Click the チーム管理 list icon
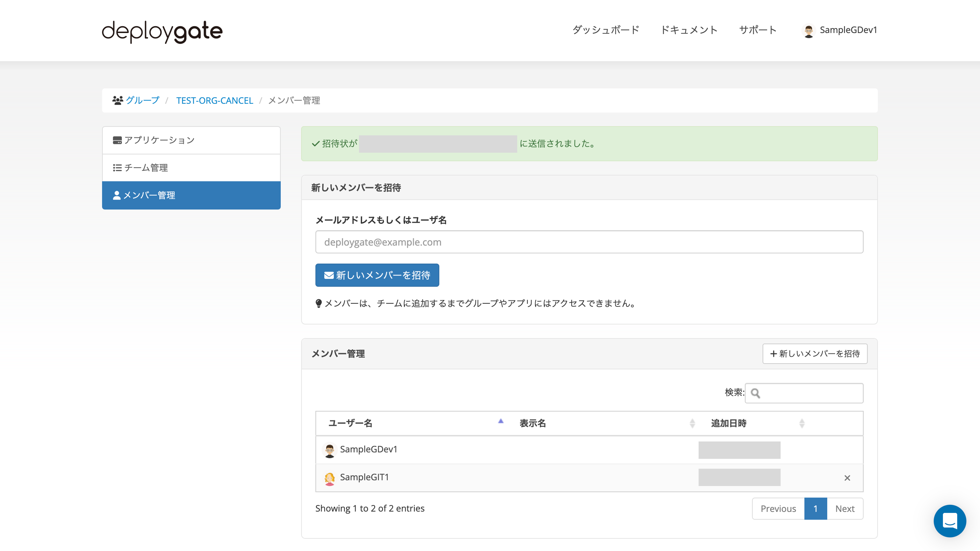The height and width of the screenshot is (551, 980). point(117,168)
